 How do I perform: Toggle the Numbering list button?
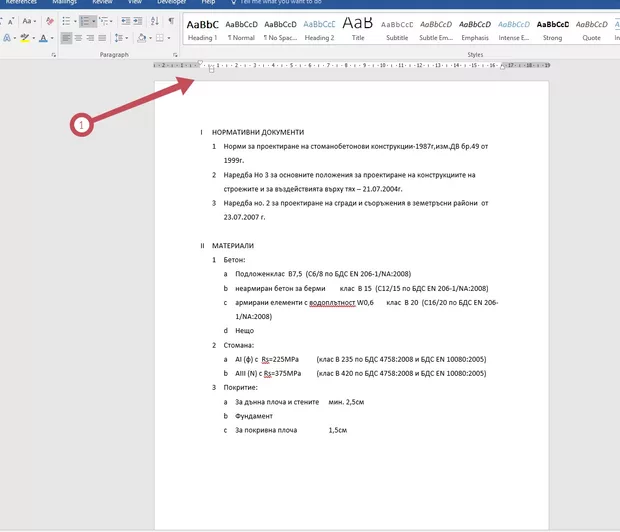87,20
